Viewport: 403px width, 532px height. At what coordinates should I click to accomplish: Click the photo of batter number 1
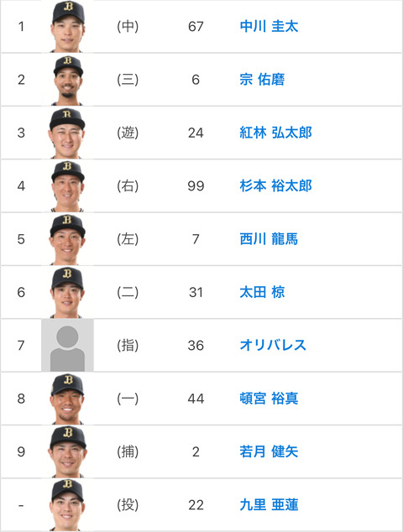pos(67,27)
